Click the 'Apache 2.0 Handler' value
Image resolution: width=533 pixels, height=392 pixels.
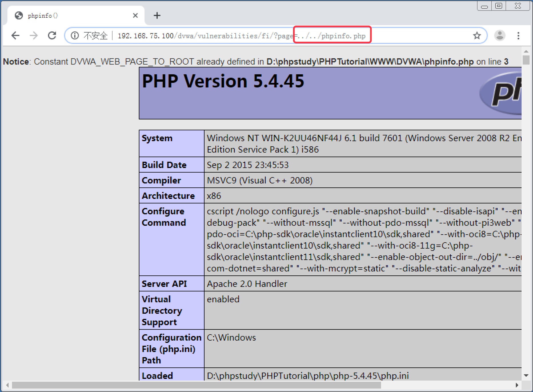click(247, 284)
